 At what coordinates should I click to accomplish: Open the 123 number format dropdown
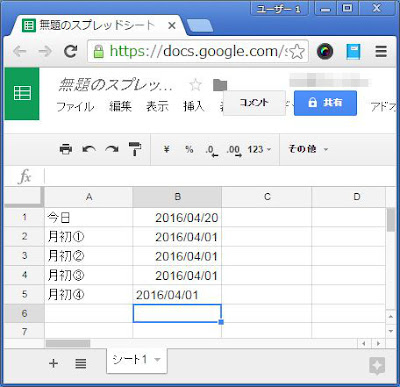(x=259, y=149)
